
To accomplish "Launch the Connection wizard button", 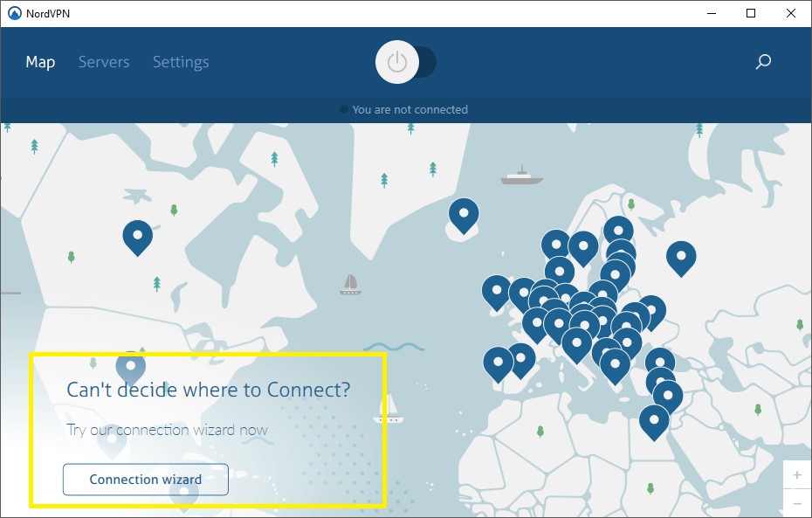I will coord(146,480).
